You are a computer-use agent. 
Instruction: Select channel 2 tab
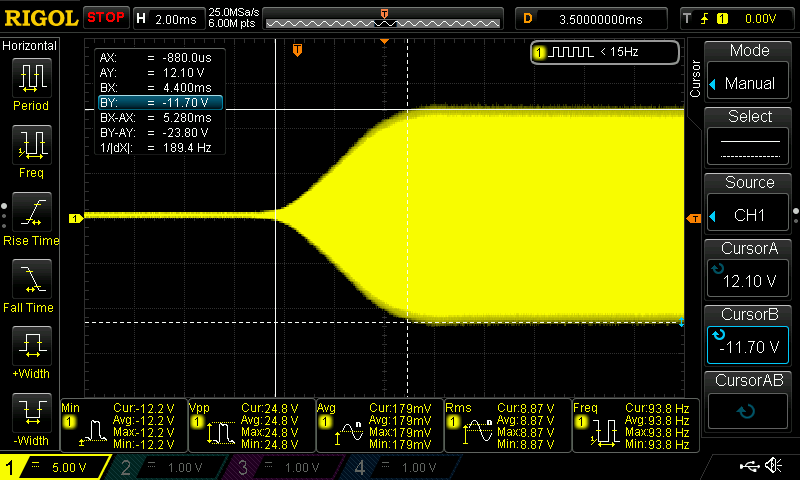166,467
